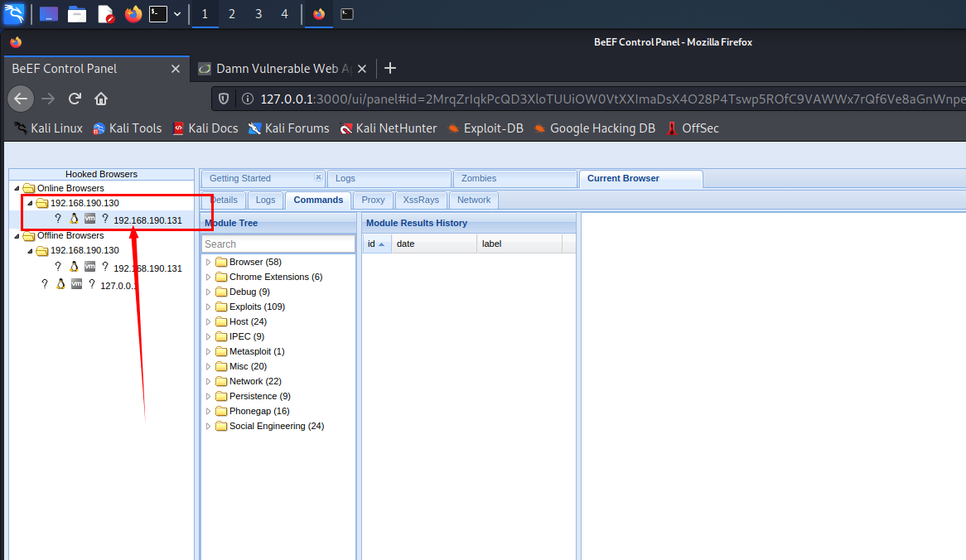Image resolution: width=966 pixels, height=560 pixels.
Task: Switch to the XssRays sub-tab
Action: click(x=421, y=200)
